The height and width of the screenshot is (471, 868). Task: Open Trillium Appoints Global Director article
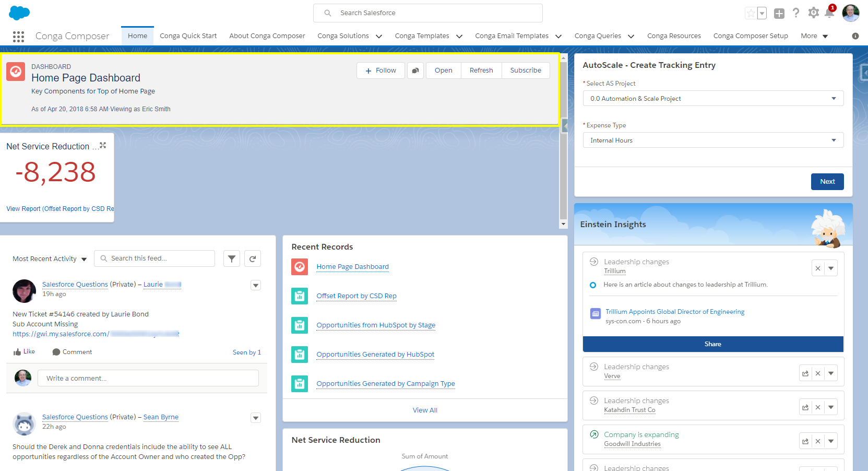(x=675, y=312)
